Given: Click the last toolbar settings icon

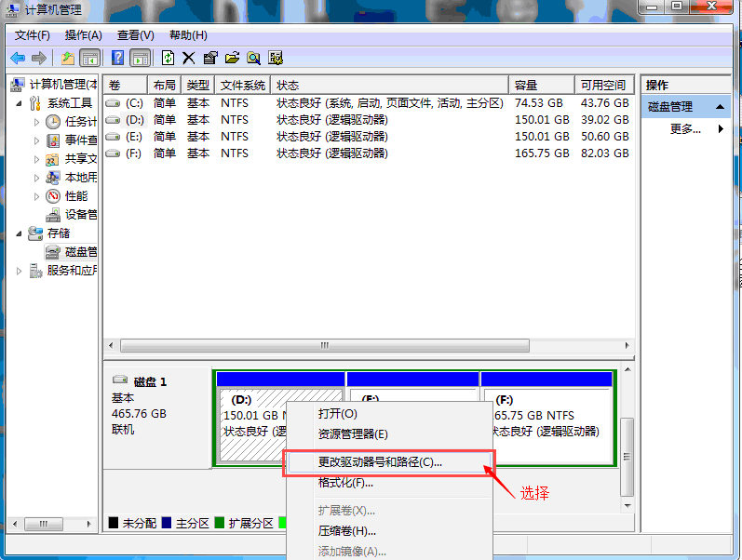Looking at the screenshot, I should click(x=276, y=58).
